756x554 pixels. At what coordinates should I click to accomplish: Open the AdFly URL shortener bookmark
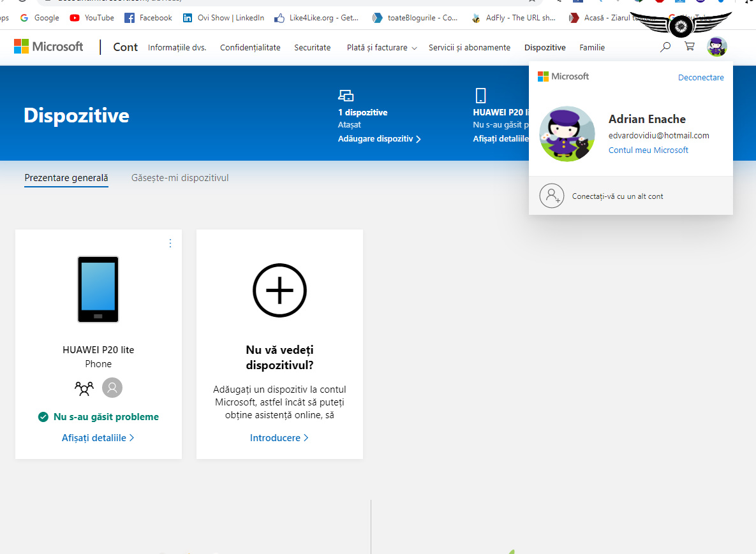point(513,18)
